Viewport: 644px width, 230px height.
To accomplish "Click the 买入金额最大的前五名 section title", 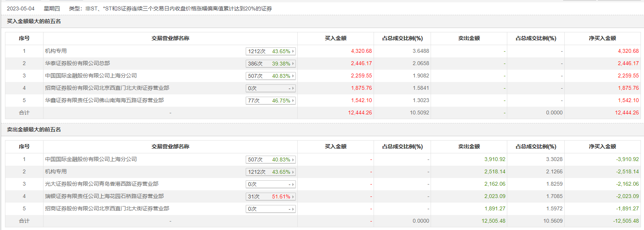I will coord(34,21).
